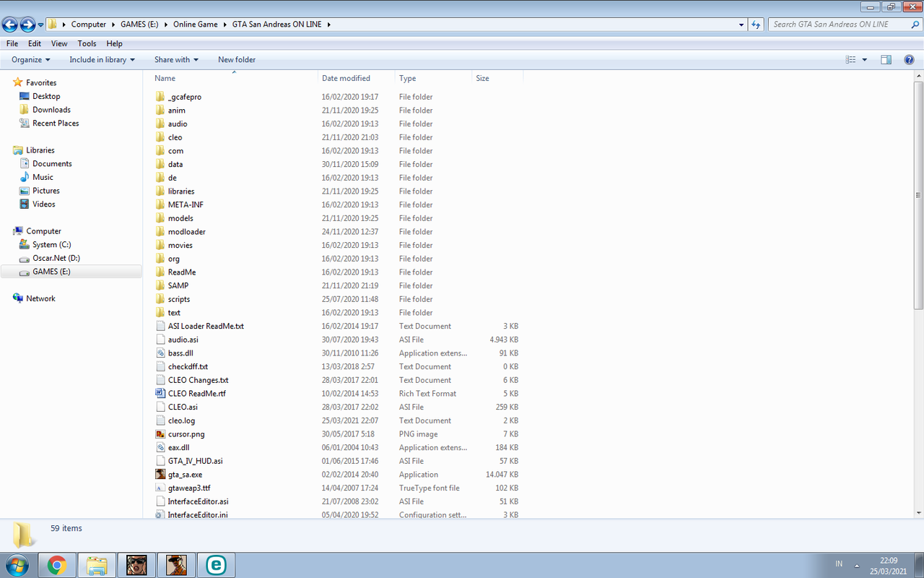This screenshot has width=924, height=578.
Task: Select the file "CLEO Changes.txt"
Action: pos(198,380)
